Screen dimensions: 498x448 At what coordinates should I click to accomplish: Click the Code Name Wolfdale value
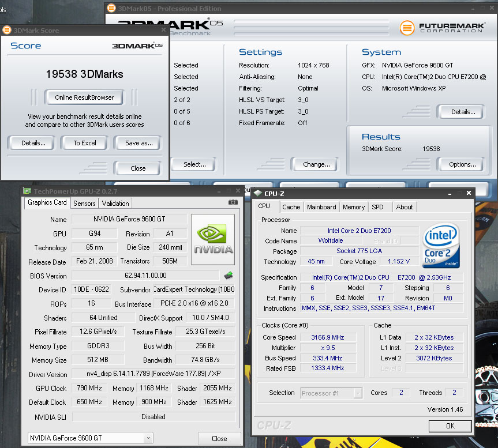(x=331, y=240)
